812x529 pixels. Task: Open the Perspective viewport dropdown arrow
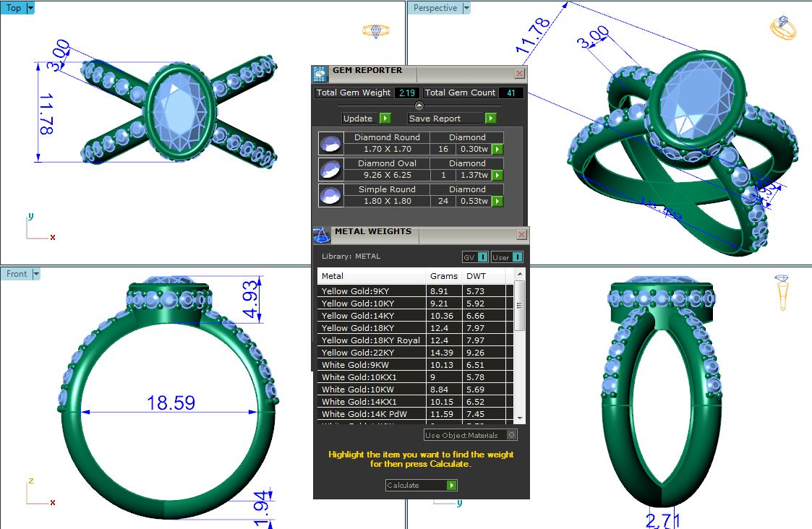[x=466, y=8]
